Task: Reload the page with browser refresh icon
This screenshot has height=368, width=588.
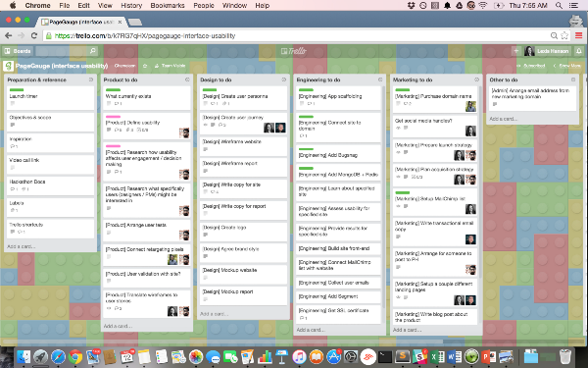Action: point(33,35)
